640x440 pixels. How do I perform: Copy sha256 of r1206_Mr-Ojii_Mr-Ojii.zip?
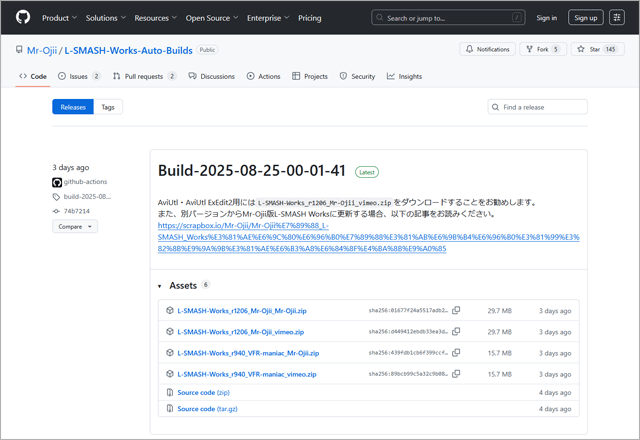click(x=456, y=310)
